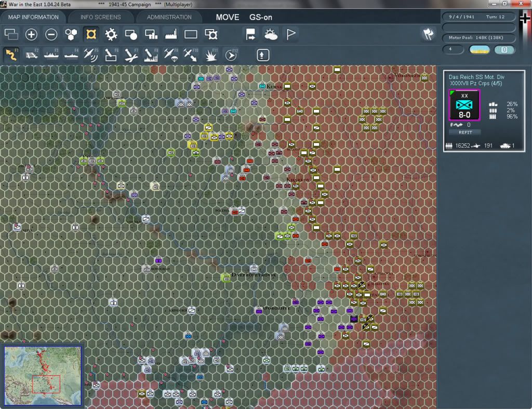
Task: Toggle the highlighted yellow hex-ring map overlay
Action: [x=91, y=34]
